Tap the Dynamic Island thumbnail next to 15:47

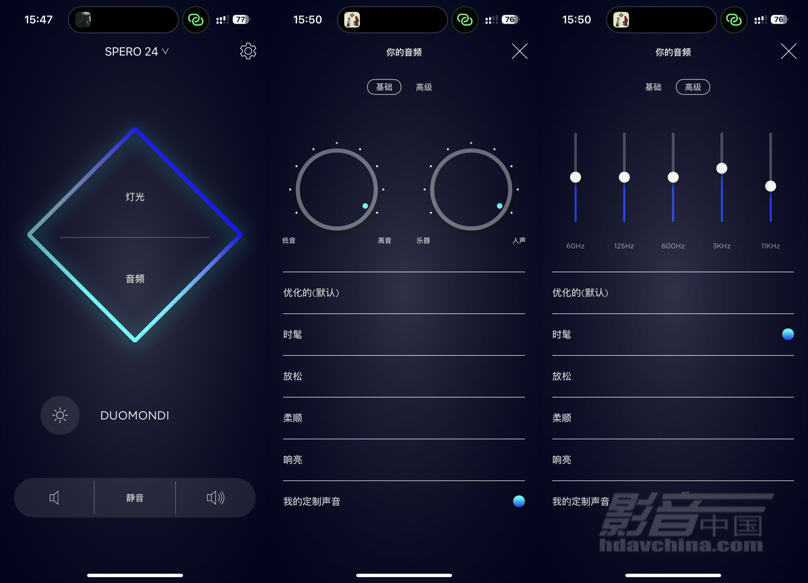(84, 20)
